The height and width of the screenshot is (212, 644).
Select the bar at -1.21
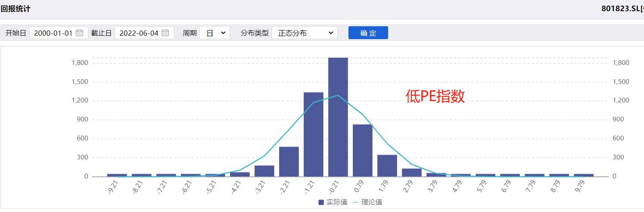click(x=314, y=134)
